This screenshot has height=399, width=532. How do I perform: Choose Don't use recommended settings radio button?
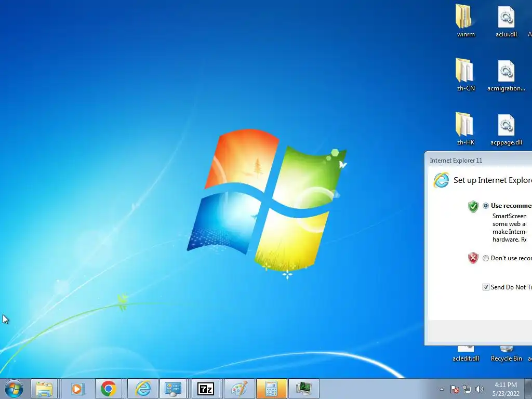486,258
